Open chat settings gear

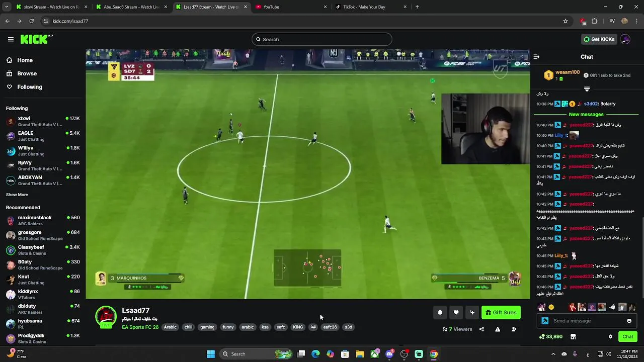point(610,336)
